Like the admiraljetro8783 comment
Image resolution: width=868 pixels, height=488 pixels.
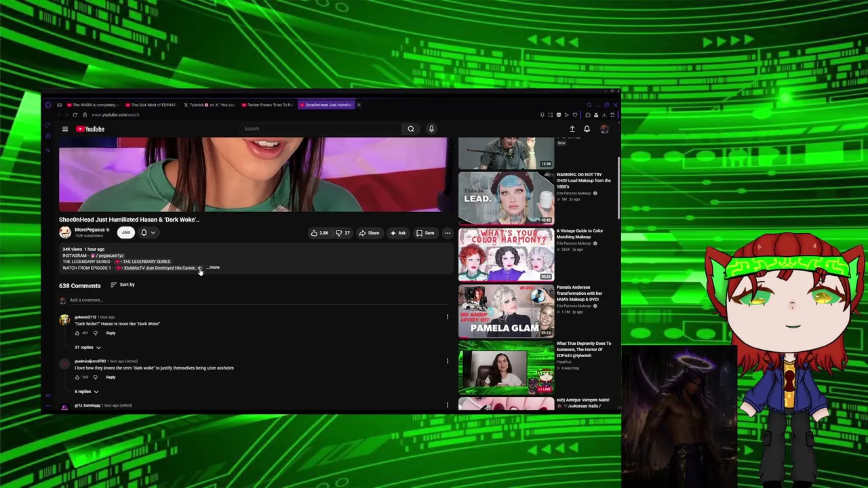[x=77, y=378]
